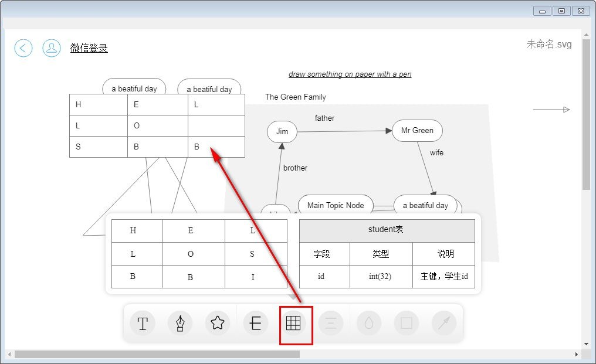Click the file name 未命名.svg
The width and height of the screenshot is (596, 364).
548,45
